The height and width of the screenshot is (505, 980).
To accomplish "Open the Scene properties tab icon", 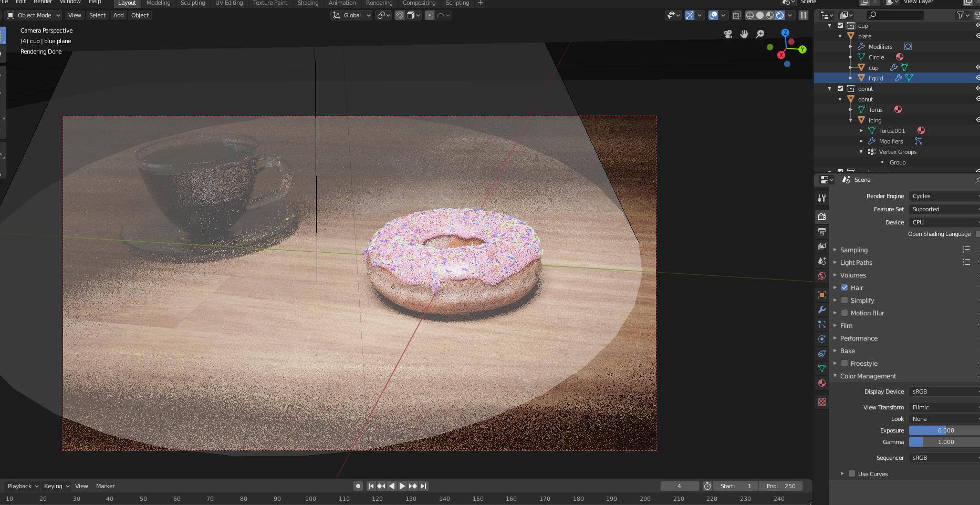I will tap(822, 261).
